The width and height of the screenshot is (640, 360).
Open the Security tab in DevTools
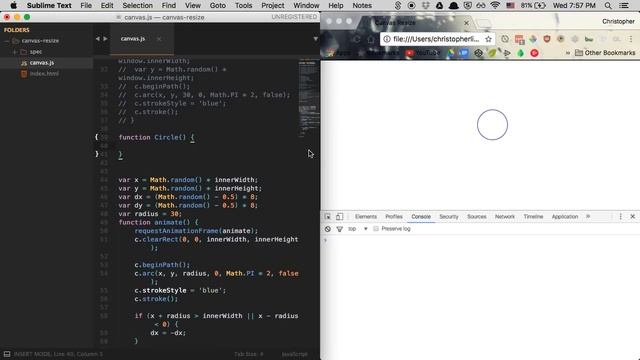[449, 217]
